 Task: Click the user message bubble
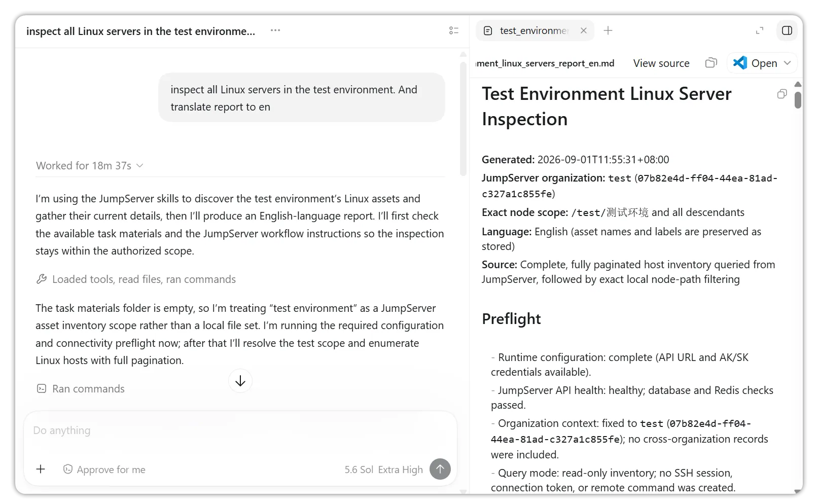[302, 98]
